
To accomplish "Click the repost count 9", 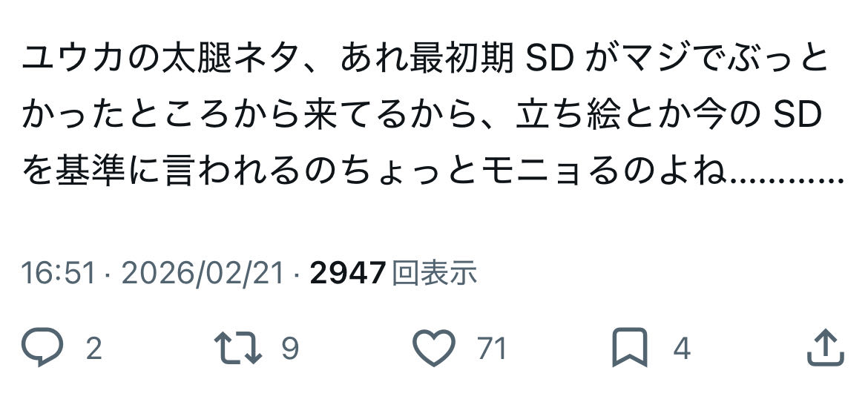I will click(291, 349).
